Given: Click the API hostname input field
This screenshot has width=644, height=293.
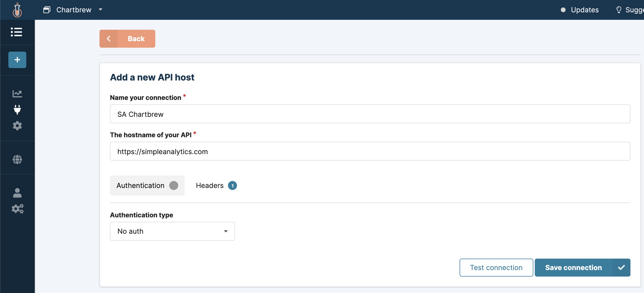Looking at the screenshot, I should point(370,151).
